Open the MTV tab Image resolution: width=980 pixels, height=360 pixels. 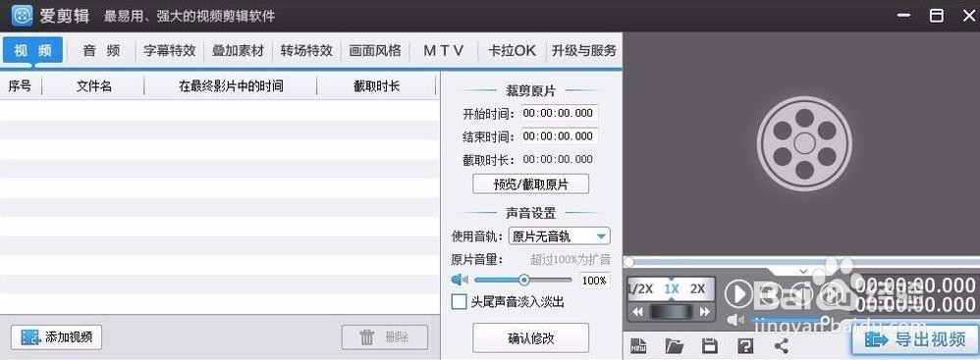point(443,51)
